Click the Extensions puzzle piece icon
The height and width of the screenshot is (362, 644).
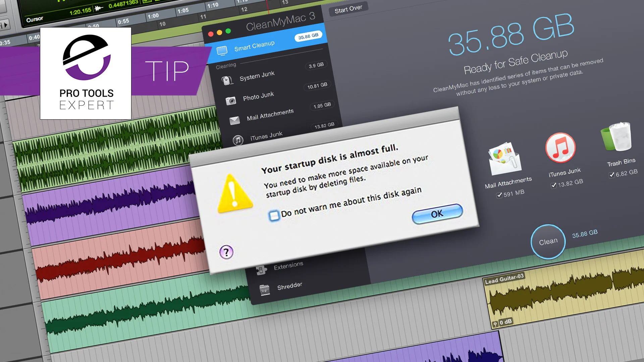261,269
